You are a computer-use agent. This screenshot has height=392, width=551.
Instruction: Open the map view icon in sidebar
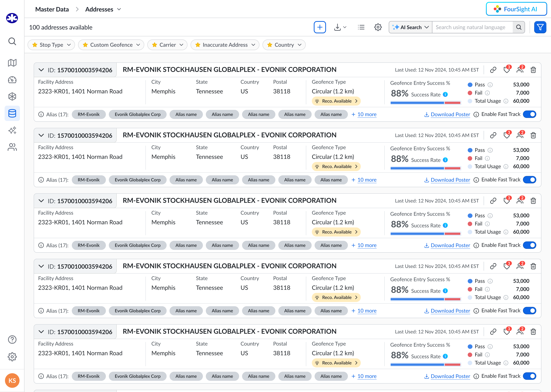12,63
